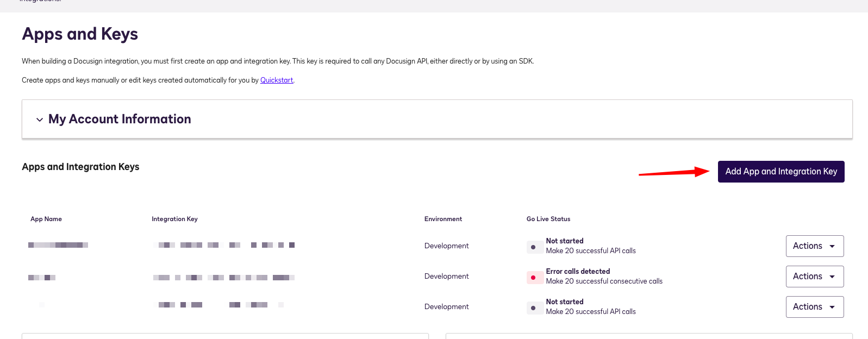Open the Actions dropdown for the topmost app row

815,246
